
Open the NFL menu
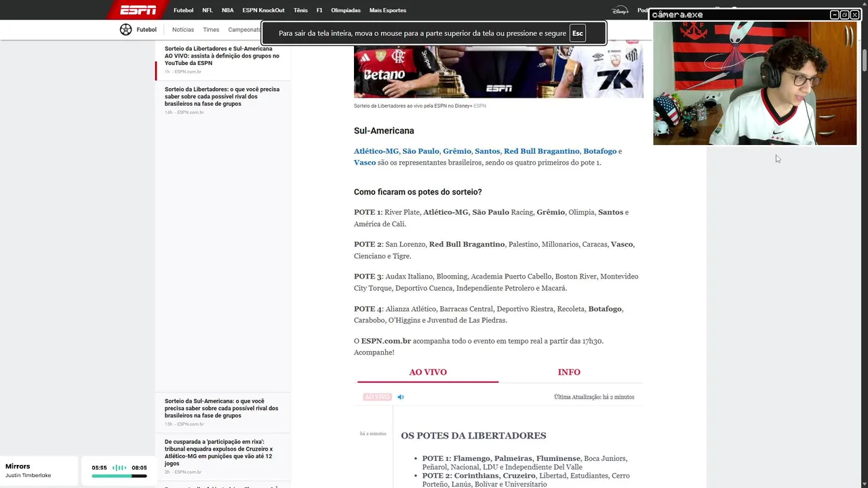point(208,10)
